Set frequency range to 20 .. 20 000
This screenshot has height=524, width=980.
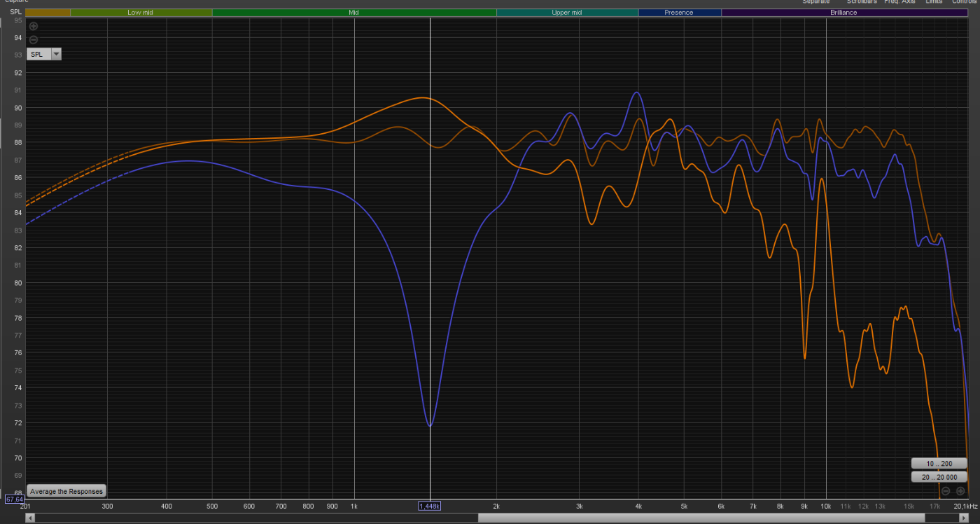point(939,477)
